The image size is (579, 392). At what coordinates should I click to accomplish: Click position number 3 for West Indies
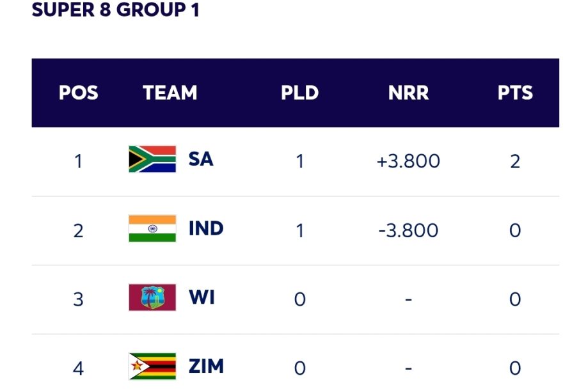[x=78, y=299]
